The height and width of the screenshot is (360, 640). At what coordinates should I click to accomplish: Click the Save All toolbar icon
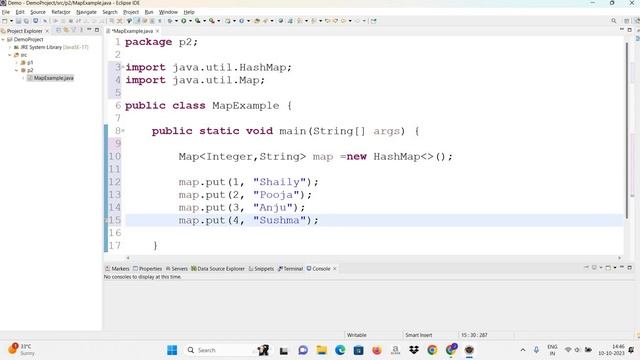(x=26, y=21)
